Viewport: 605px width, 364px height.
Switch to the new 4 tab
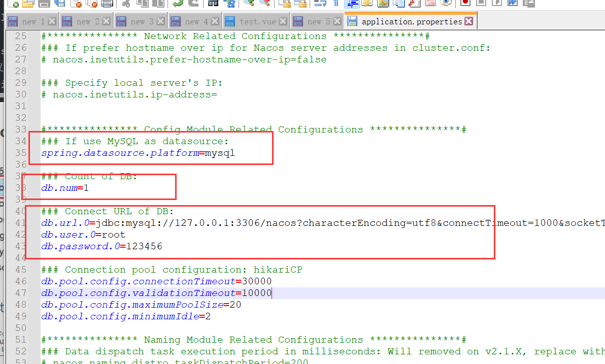195,22
